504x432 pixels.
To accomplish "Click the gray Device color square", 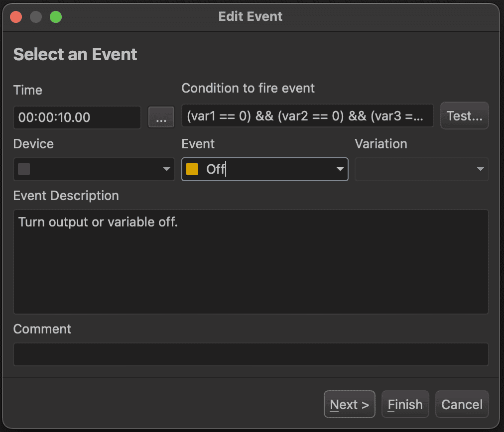I will coord(24,170).
